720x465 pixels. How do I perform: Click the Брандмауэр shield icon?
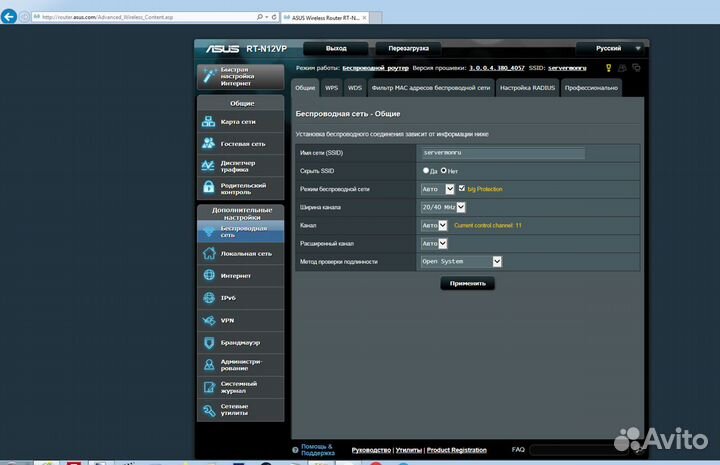(208, 342)
